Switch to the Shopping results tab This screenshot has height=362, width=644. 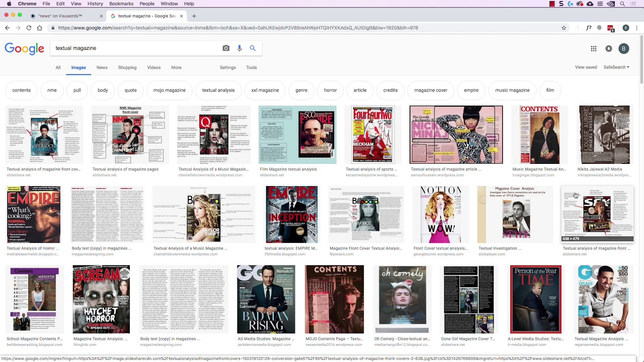click(x=127, y=67)
